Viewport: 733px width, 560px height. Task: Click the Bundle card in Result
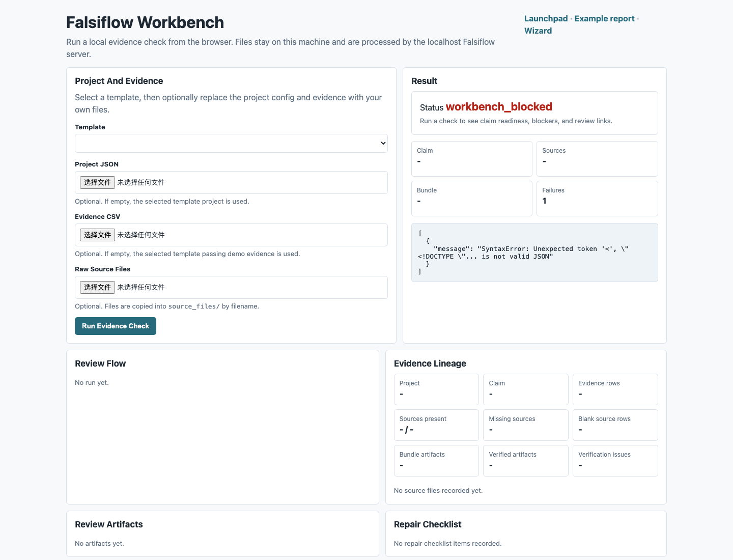click(x=472, y=199)
